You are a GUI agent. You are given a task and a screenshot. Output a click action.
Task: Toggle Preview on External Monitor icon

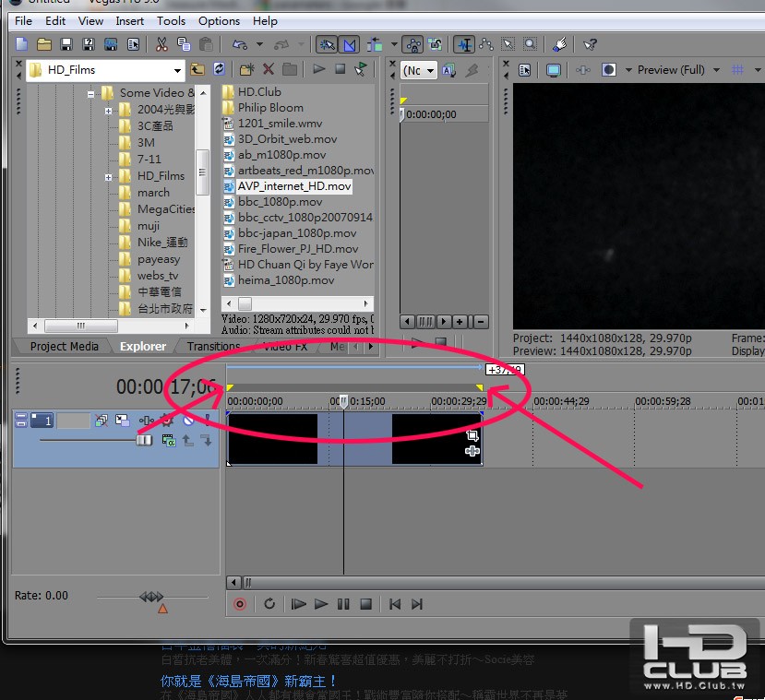coord(554,70)
